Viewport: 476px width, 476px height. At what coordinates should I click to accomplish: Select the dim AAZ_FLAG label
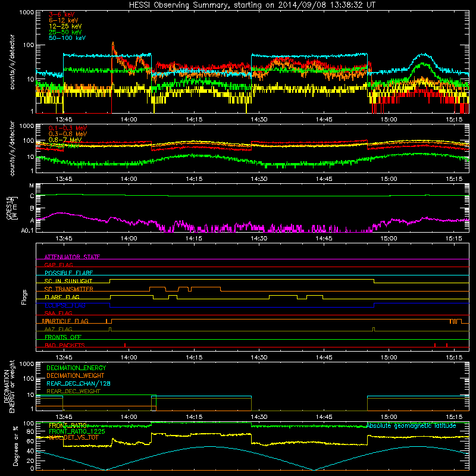click(58, 329)
